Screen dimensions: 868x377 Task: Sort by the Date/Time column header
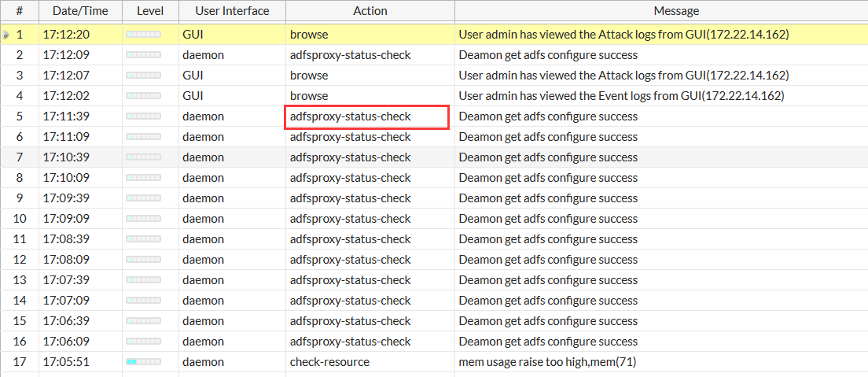coord(79,11)
